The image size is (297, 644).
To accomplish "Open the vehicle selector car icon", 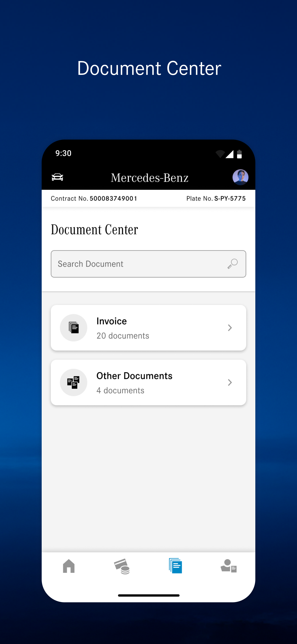I will 57,177.
